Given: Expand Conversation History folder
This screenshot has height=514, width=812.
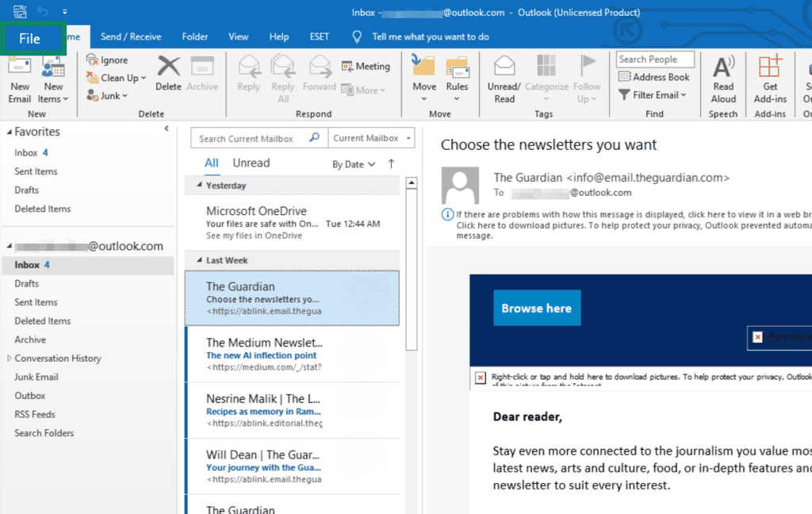Looking at the screenshot, I should coord(9,358).
